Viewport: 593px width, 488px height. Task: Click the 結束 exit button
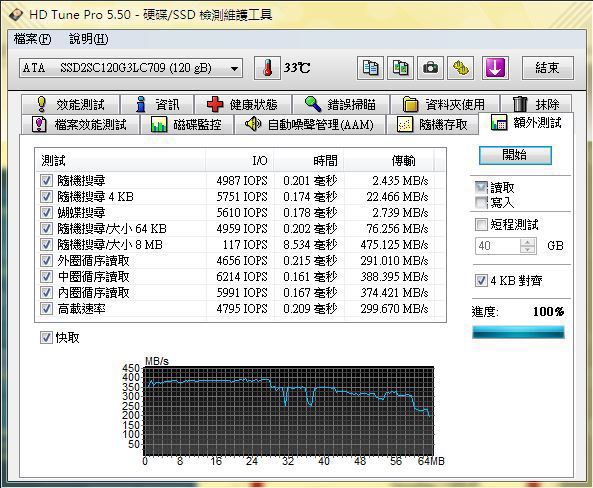tap(548, 68)
